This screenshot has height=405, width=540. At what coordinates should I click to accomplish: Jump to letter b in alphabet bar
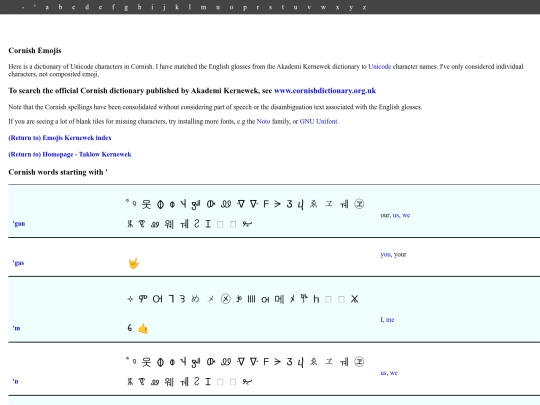point(60,7)
